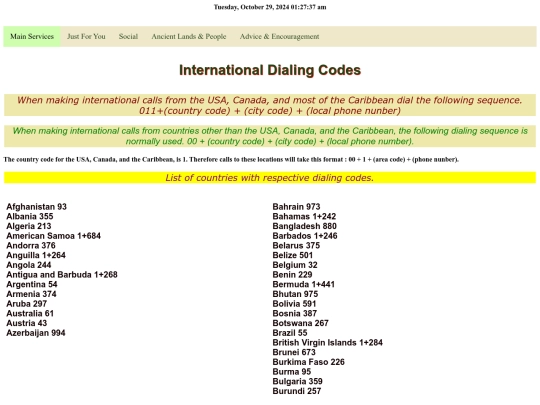
Task: Select the 'Bahrain 973' entry
Action: pyautogui.click(x=296, y=207)
